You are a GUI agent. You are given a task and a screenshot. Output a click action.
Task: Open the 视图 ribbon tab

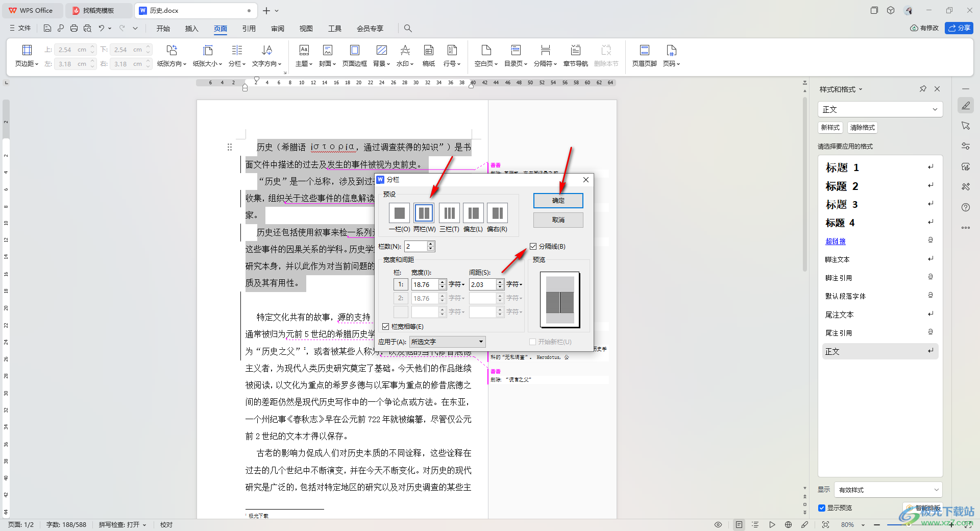306,29
